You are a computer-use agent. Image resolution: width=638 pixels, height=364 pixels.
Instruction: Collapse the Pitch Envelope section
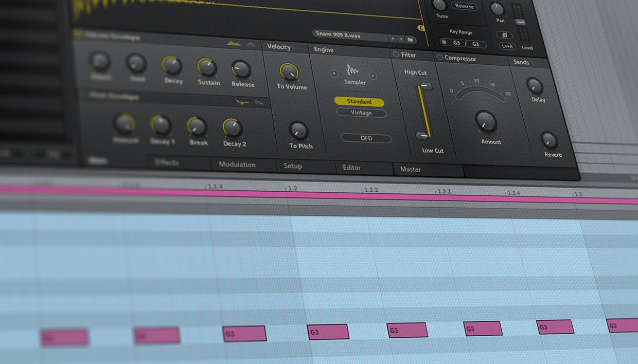pos(83,95)
